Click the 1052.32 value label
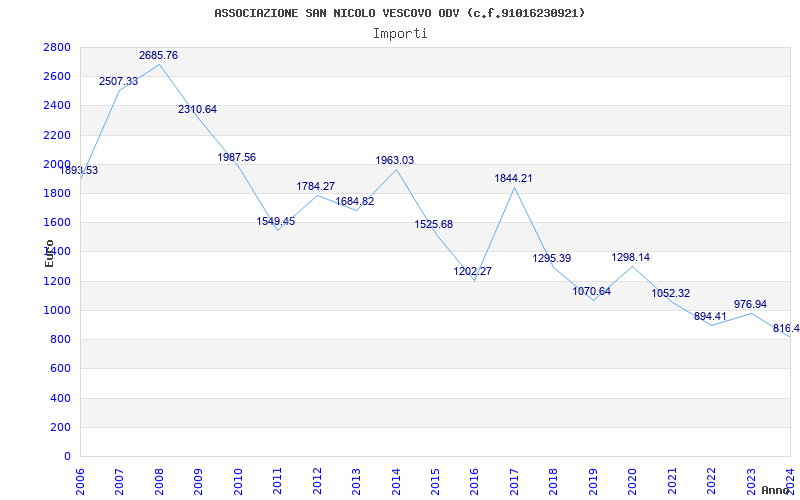Screen dimensions: 800x500 (x=671, y=294)
